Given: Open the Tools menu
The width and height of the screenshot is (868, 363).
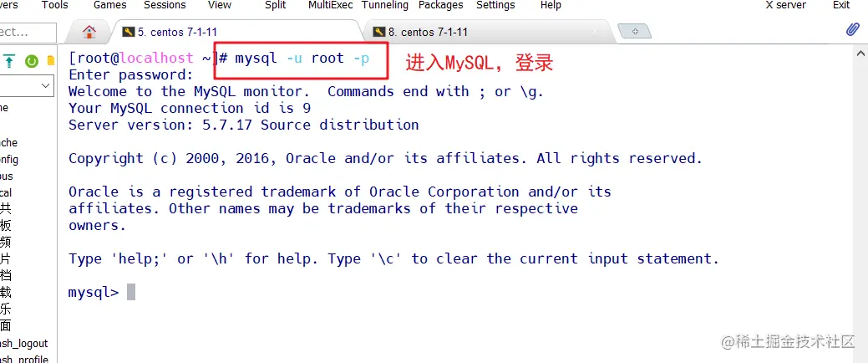Looking at the screenshot, I should [x=55, y=5].
